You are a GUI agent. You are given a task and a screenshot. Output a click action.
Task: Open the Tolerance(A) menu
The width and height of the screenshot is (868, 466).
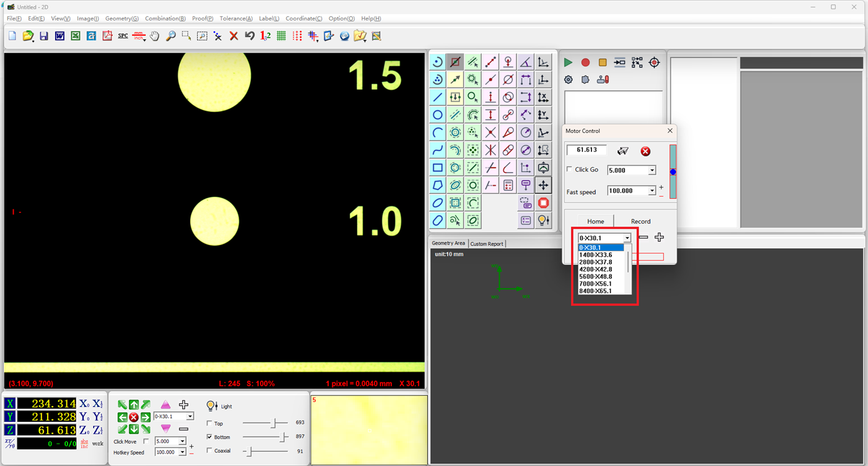coord(236,19)
